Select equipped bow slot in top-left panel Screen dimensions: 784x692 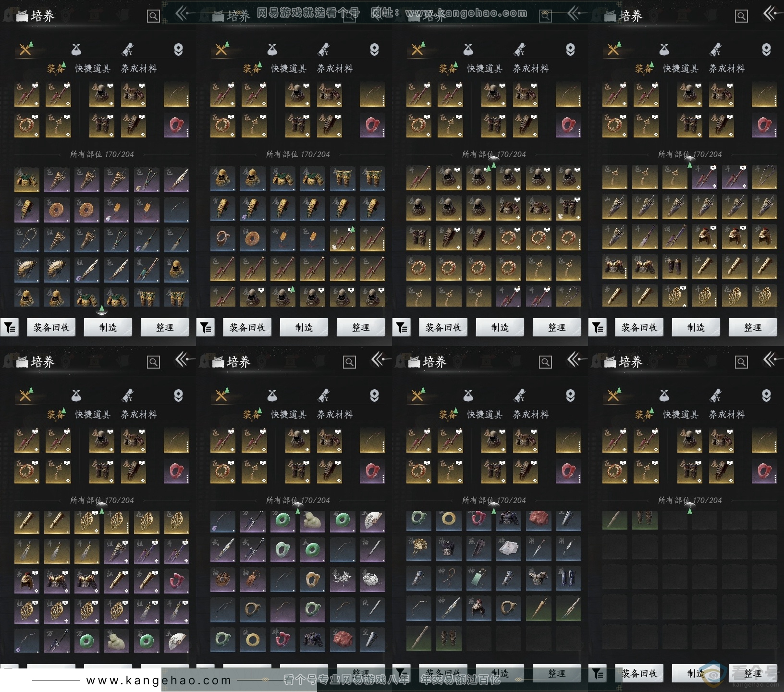(x=176, y=94)
